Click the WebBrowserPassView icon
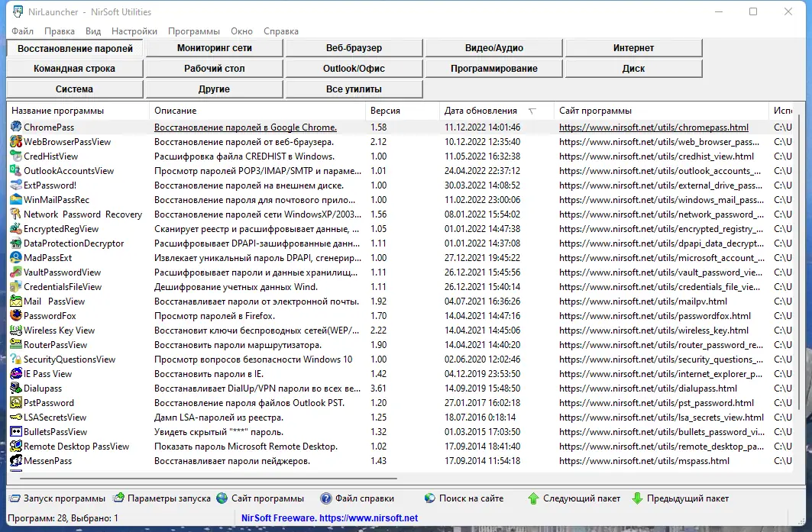812x532 pixels. (x=16, y=141)
